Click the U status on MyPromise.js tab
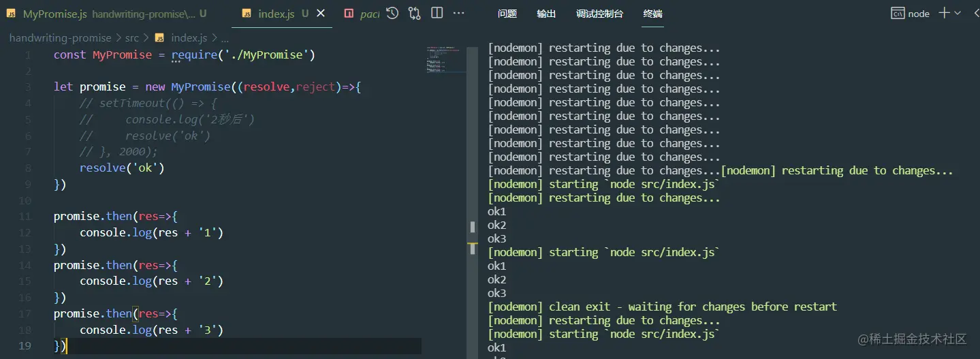 (x=203, y=14)
